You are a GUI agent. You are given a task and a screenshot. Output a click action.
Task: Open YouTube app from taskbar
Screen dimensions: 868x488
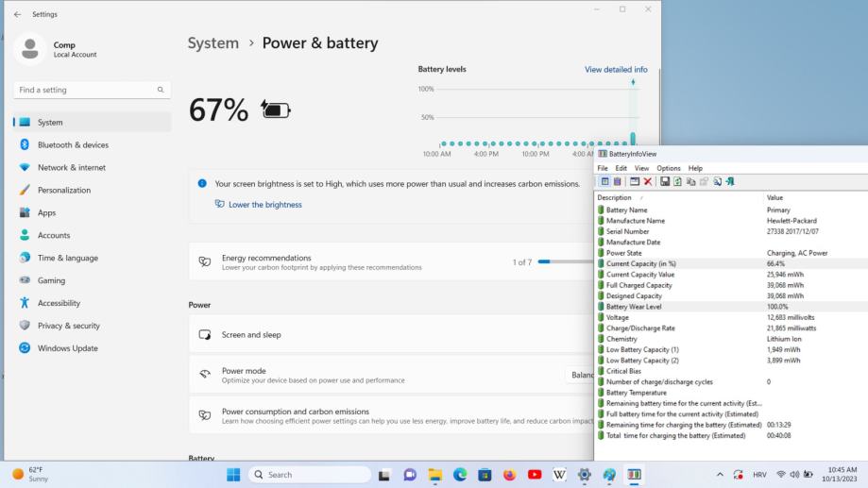(x=535, y=475)
